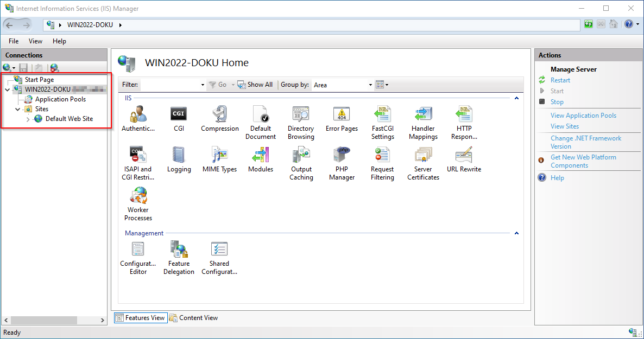Click inside the Filter text field
Image resolution: width=644 pixels, height=339 pixels.
pyautogui.click(x=170, y=85)
